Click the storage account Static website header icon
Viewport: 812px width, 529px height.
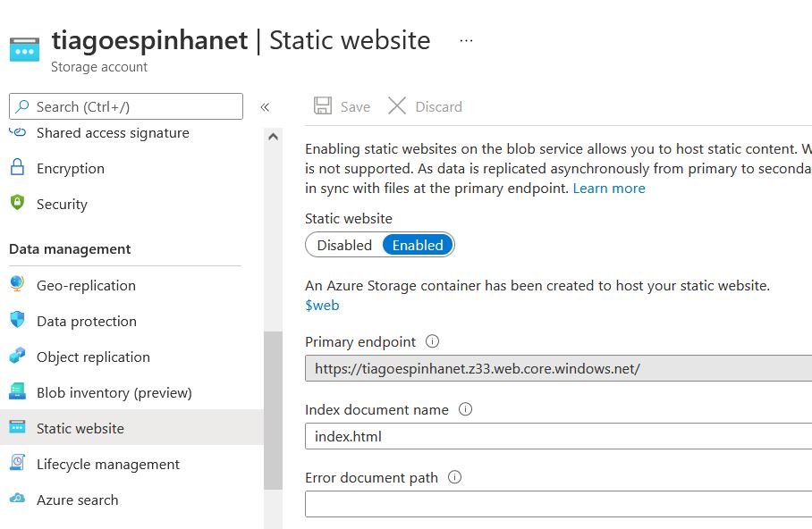tap(24, 49)
